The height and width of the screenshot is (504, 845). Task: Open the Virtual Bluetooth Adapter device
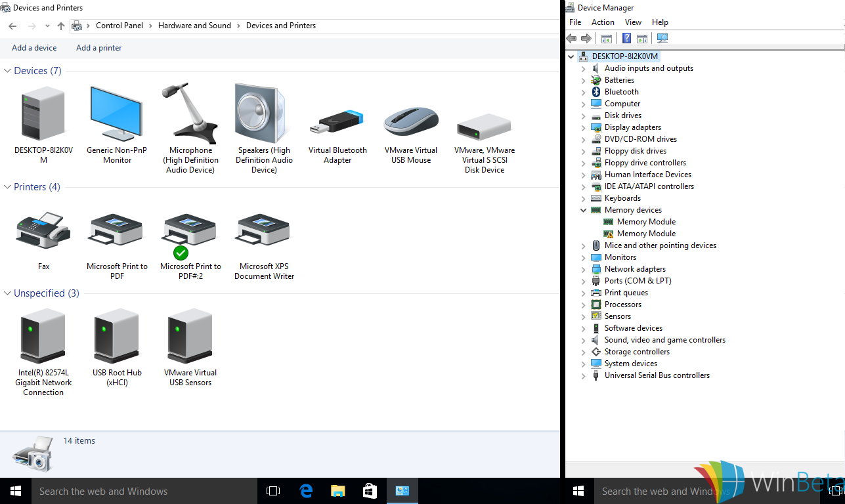[x=337, y=121]
